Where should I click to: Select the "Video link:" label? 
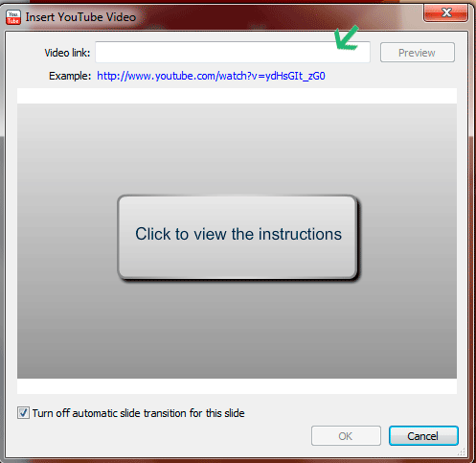tap(67, 53)
